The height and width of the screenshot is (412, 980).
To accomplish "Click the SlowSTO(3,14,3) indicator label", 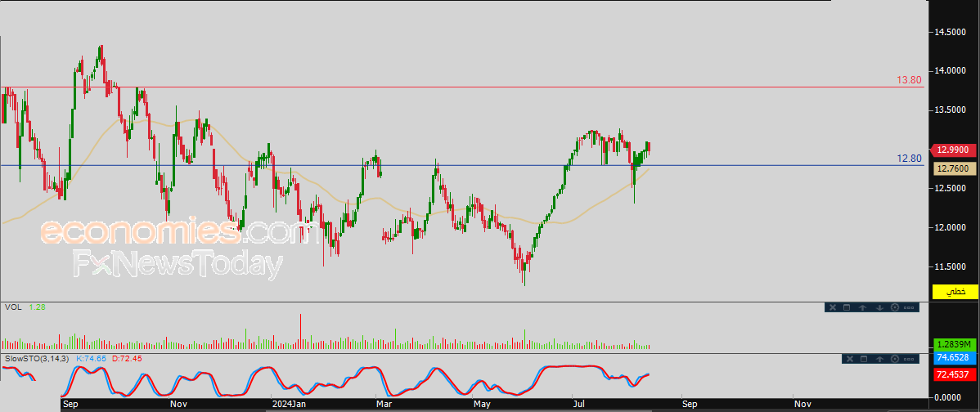I will click(x=36, y=359).
